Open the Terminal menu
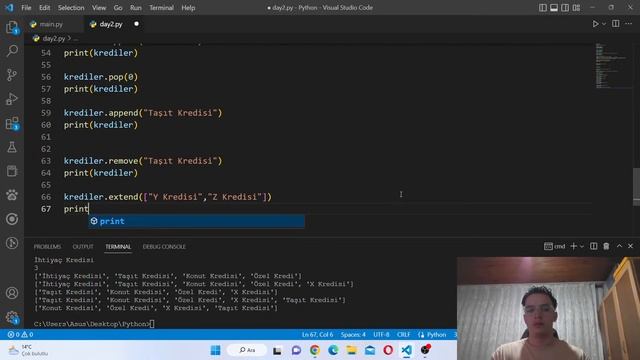Image resolution: width=640 pixels, height=360 pixels. click(161, 8)
